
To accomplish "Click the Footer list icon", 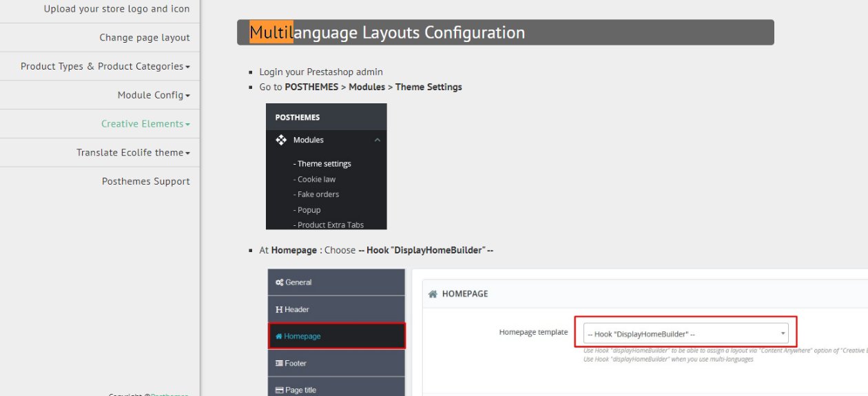I will point(279,363).
